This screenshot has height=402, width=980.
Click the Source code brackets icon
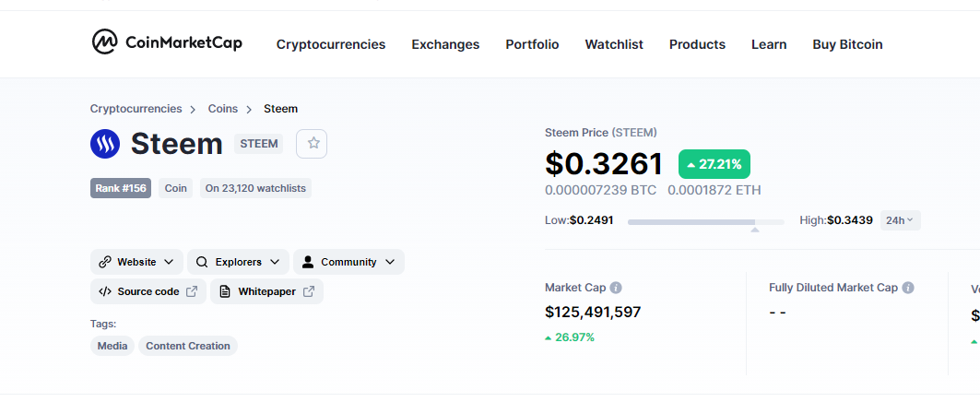[105, 291]
